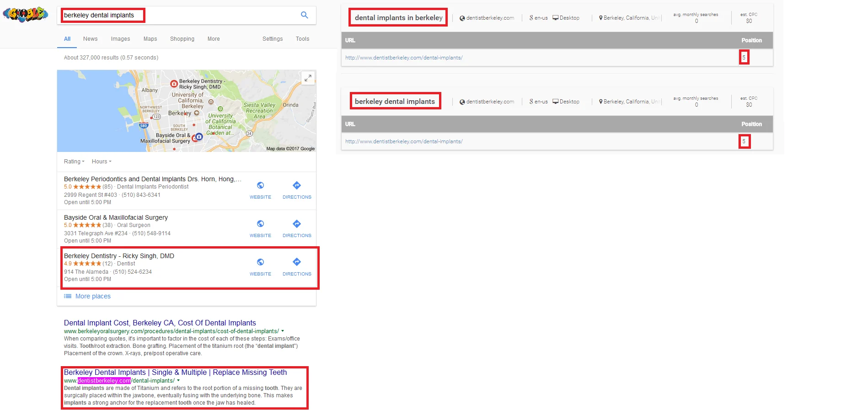Click address 914 The Alameda
This screenshot has height=411, width=868.
(x=86, y=272)
